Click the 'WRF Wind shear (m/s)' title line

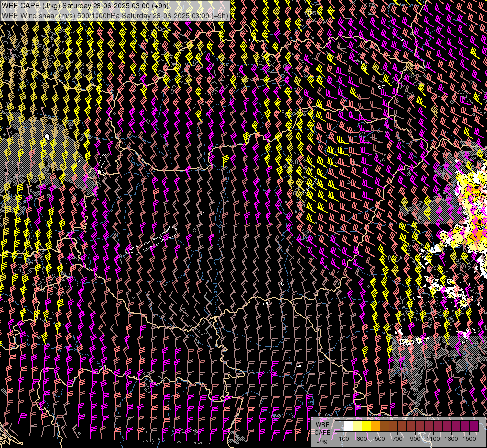[115, 16]
